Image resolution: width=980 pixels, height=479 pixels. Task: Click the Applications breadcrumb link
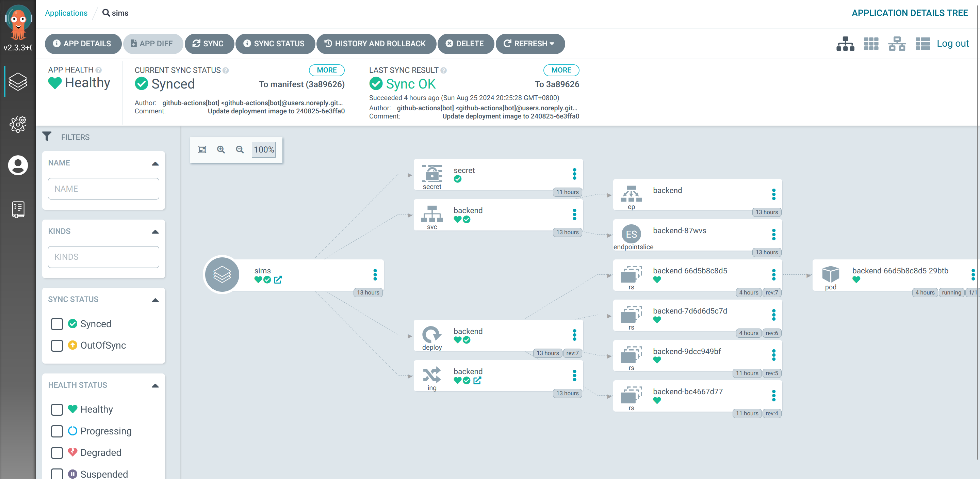(66, 13)
